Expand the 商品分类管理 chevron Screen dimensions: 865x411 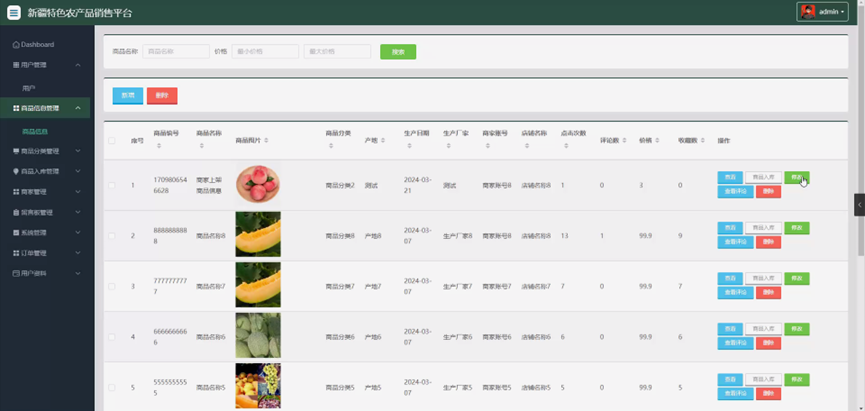tap(78, 151)
